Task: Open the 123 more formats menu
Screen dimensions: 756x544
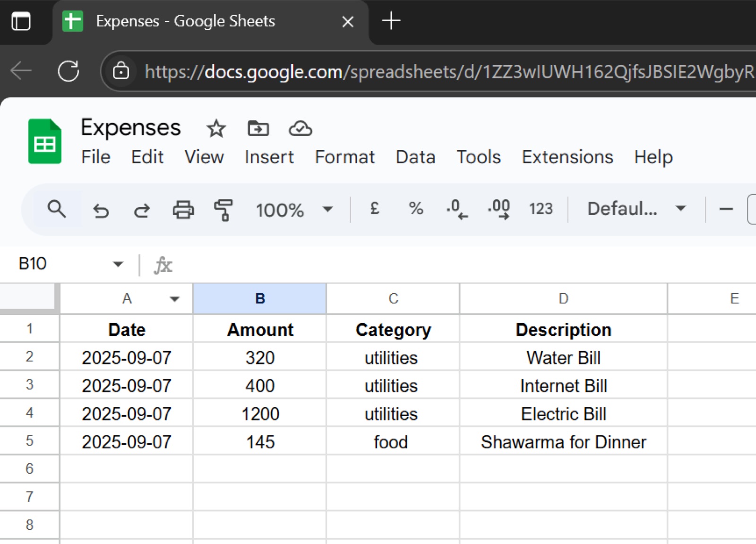Action: coord(541,208)
